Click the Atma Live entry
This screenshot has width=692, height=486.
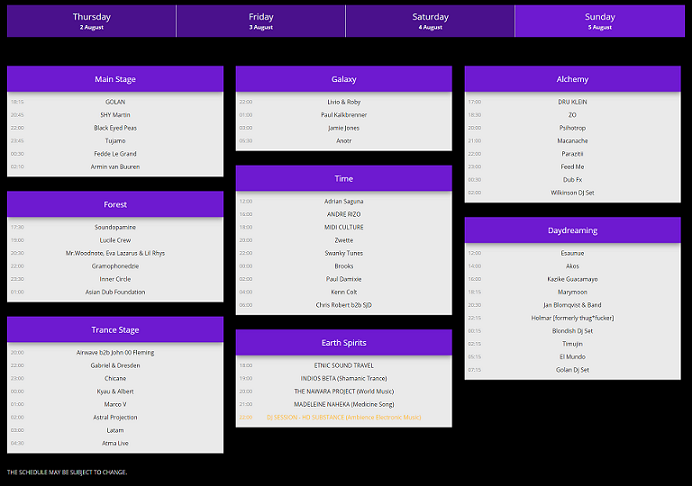(115, 443)
